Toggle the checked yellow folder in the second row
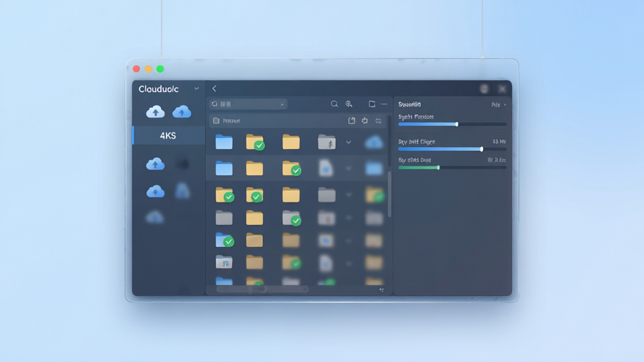The height and width of the screenshot is (362, 644). click(x=292, y=168)
